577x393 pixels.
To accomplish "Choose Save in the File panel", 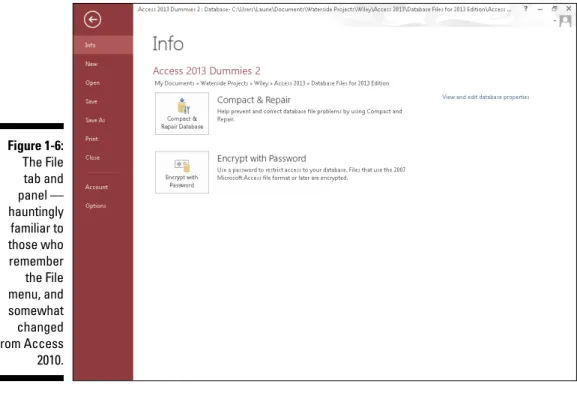I will [x=103, y=101].
